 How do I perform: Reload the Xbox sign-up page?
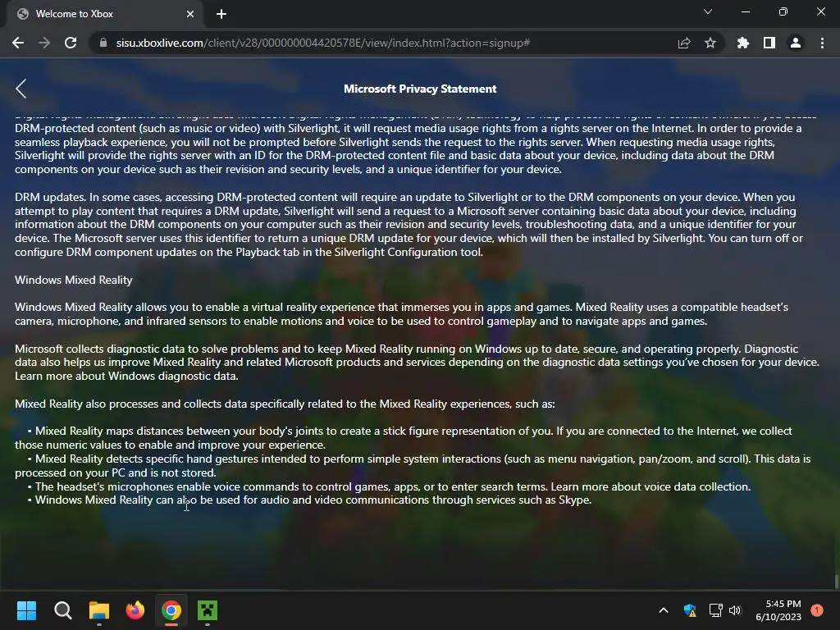(71, 43)
